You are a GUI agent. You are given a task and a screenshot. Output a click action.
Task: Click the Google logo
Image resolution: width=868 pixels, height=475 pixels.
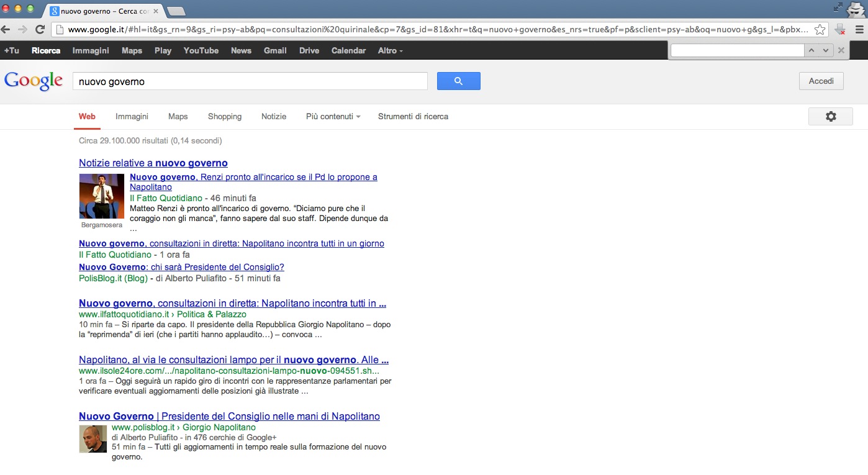(x=34, y=81)
